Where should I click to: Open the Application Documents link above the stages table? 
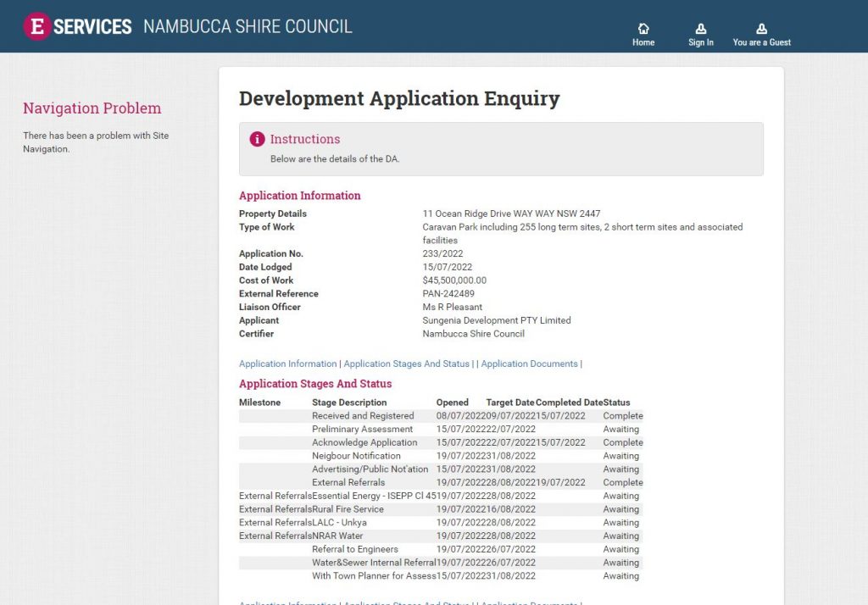coord(529,364)
